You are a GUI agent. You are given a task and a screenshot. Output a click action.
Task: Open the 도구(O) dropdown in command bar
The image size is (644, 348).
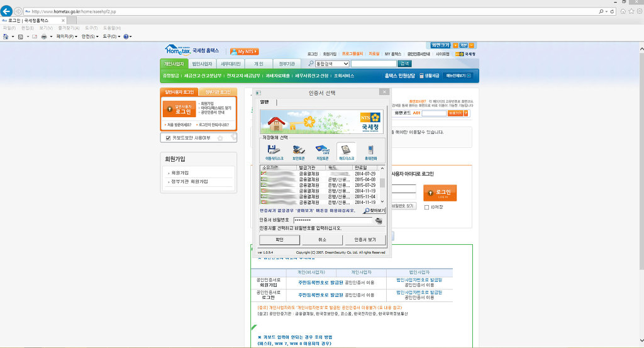111,36
